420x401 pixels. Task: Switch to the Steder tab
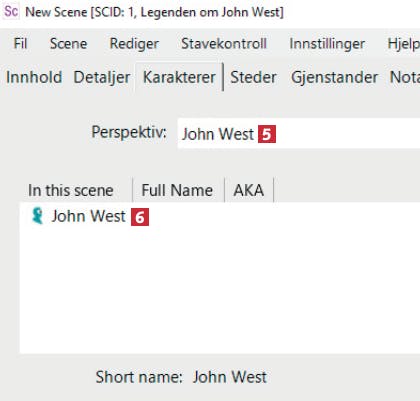253,77
